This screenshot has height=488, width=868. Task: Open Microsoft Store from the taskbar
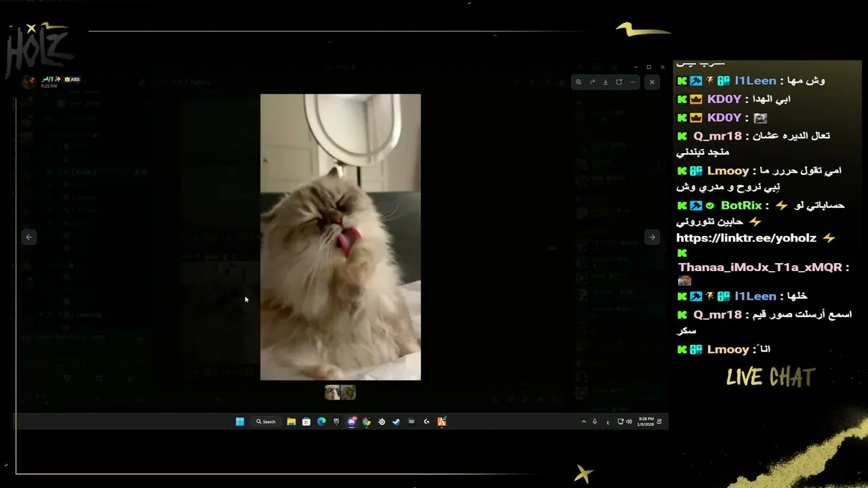coord(307,422)
